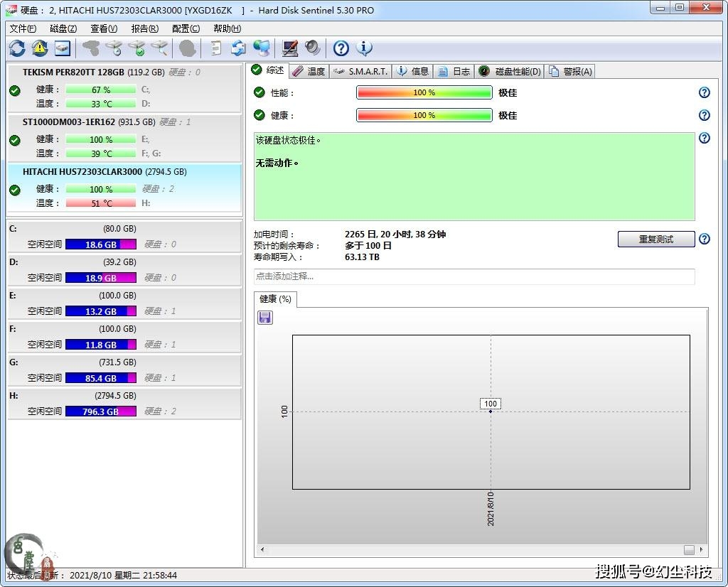Click the 点击添加注释 comment field
The width and height of the screenshot is (728, 587).
[474, 276]
